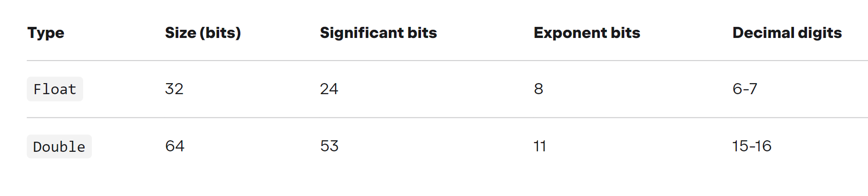Viewport: 868px width, 196px height.
Task: Click the Significant bits column header
Action: (x=378, y=33)
